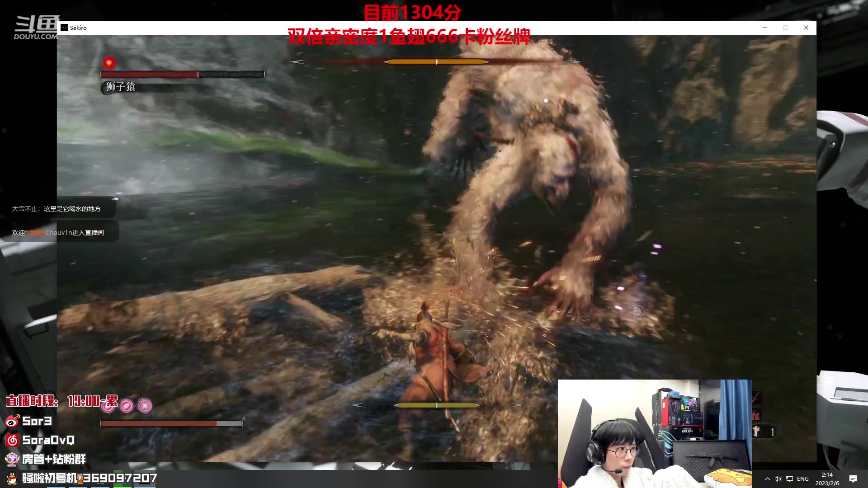Click the chat message from 大雪不止
This screenshot has height=488, width=868.
click(x=57, y=209)
